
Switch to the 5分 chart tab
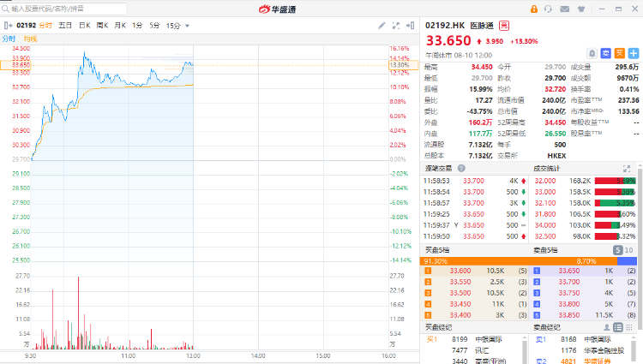tap(154, 26)
